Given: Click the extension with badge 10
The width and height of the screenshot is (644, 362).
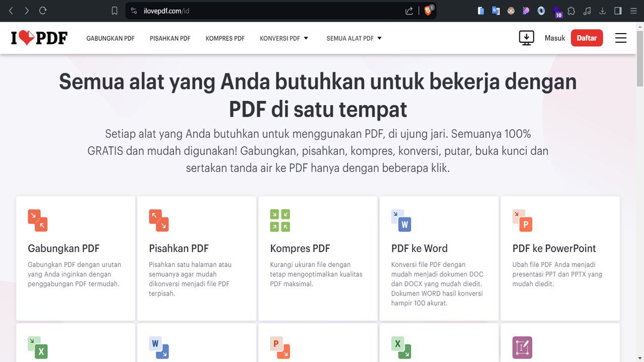Looking at the screenshot, I should point(557,12).
